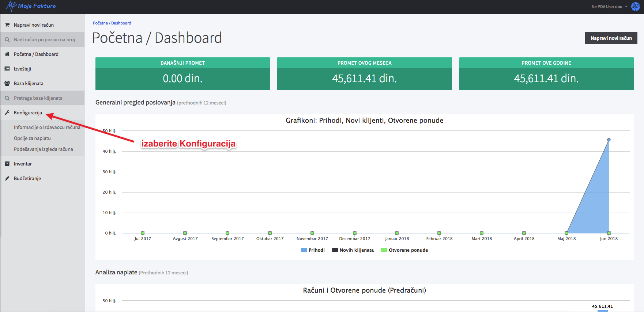The height and width of the screenshot is (312, 644).
Task: Toggle Novih klijenata series in legend
Action: point(353,250)
